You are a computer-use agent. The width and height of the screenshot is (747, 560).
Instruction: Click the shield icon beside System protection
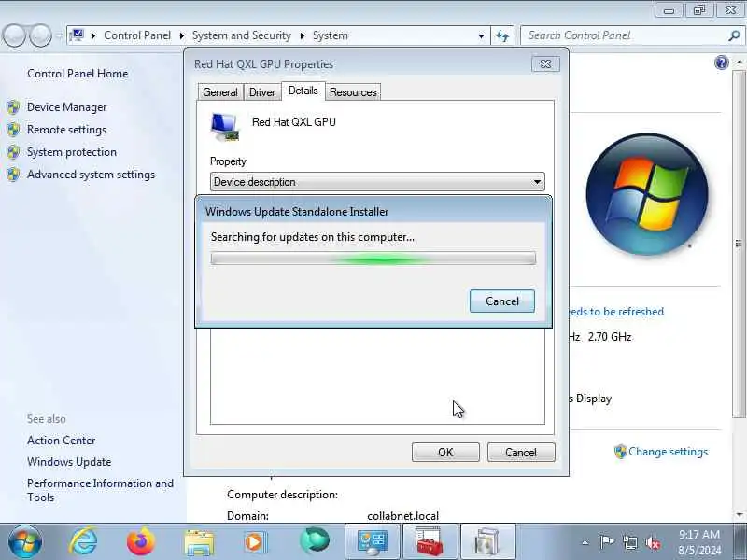click(13, 152)
